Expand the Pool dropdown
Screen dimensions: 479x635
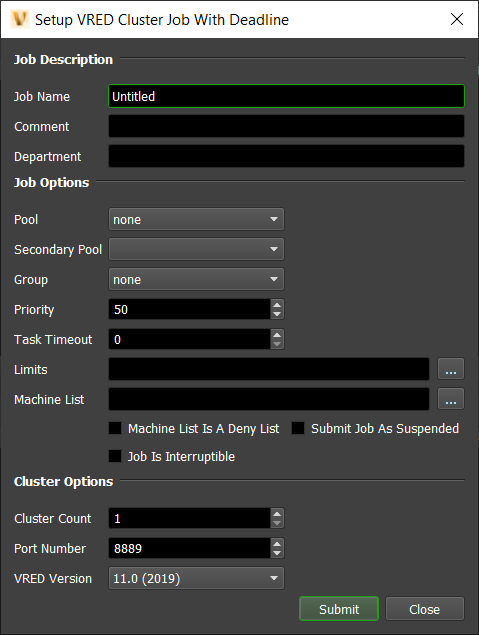click(x=196, y=219)
